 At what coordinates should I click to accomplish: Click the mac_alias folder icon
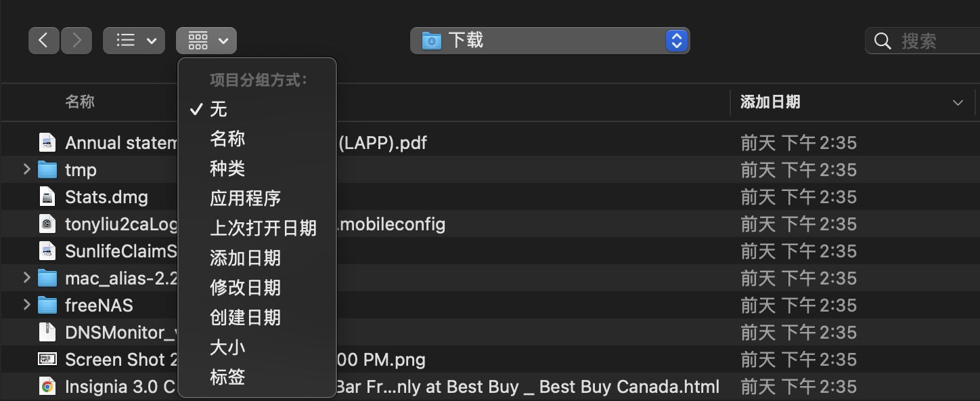[x=47, y=278]
